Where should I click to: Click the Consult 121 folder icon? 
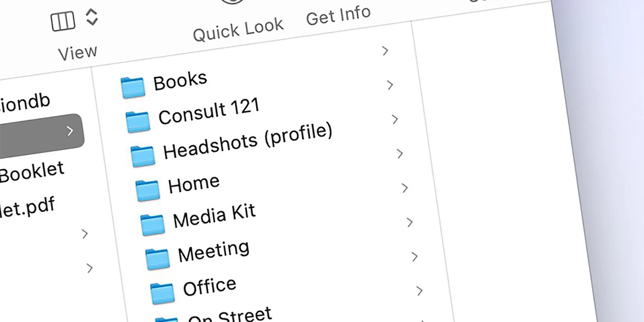click(138, 121)
